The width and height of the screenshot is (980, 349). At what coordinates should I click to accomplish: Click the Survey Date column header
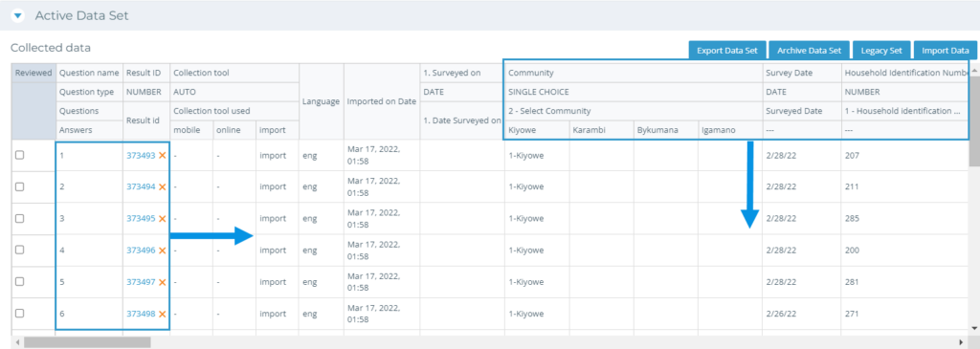click(801, 73)
